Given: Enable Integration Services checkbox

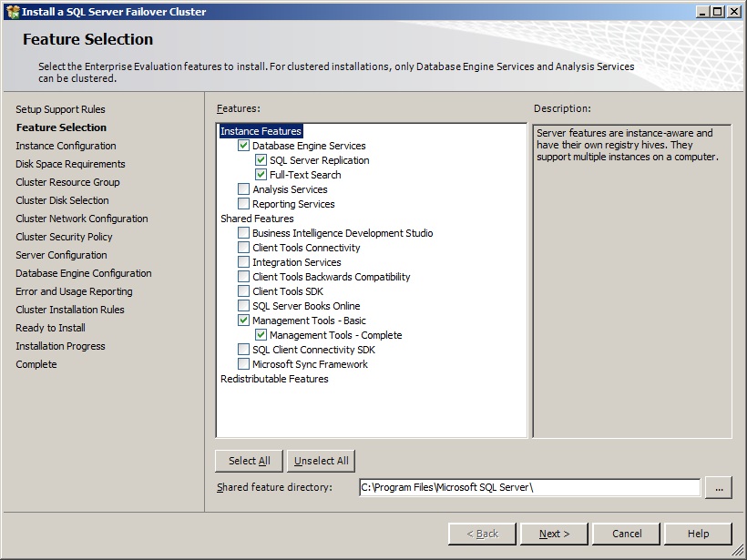Looking at the screenshot, I should pyautogui.click(x=243, y=262).
